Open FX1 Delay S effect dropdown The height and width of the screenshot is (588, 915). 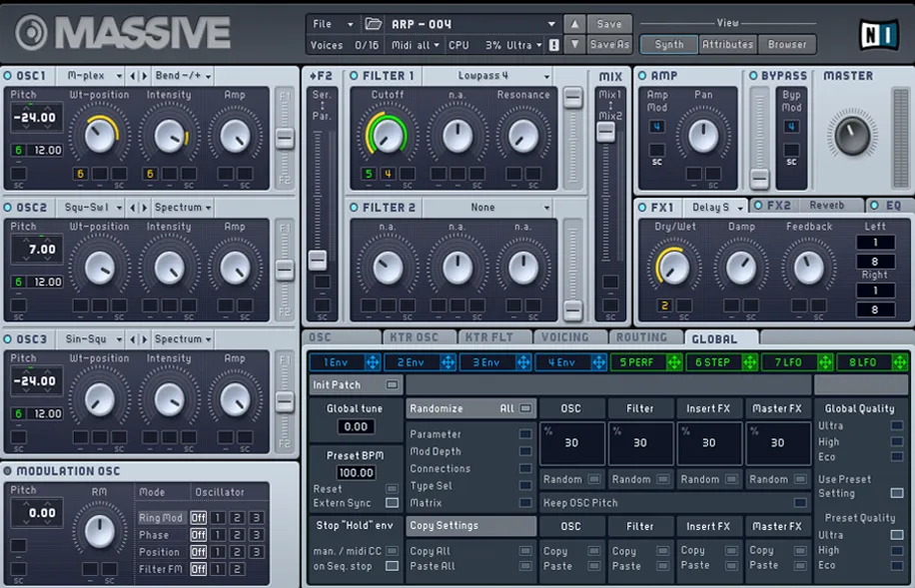[715, 208]
